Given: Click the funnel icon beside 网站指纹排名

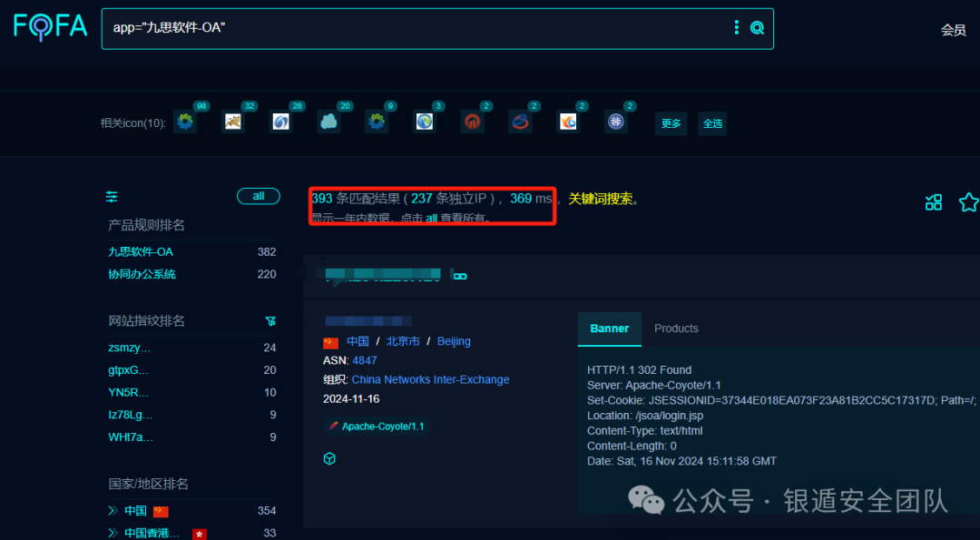Looking at the screenshot, I should click(x=270, y=320).
